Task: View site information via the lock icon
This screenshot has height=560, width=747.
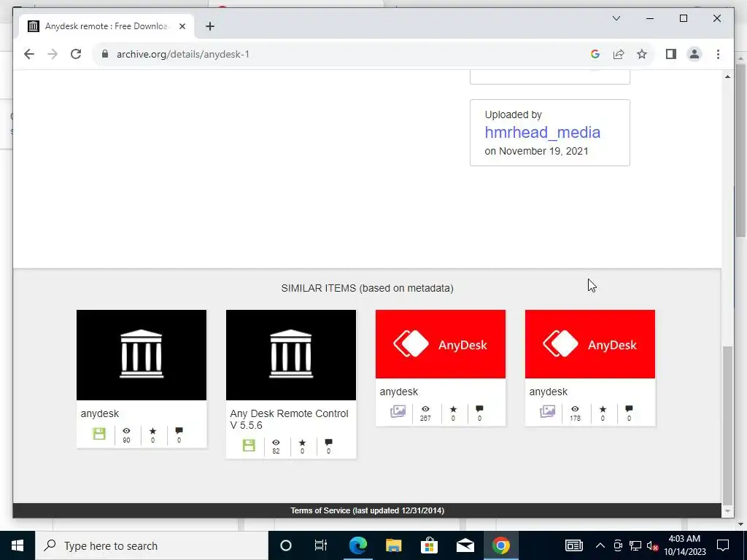Action: click(105, 54)
